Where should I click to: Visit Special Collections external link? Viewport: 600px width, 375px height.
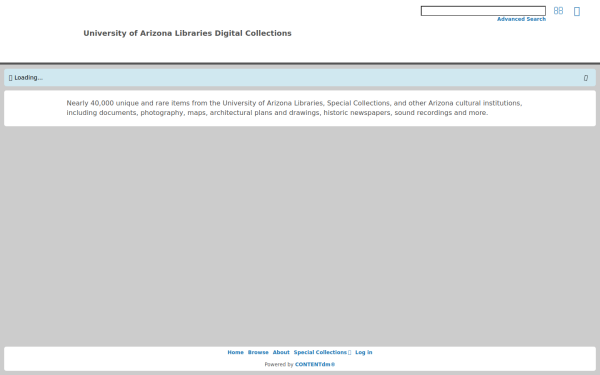[x=322, y=352]
